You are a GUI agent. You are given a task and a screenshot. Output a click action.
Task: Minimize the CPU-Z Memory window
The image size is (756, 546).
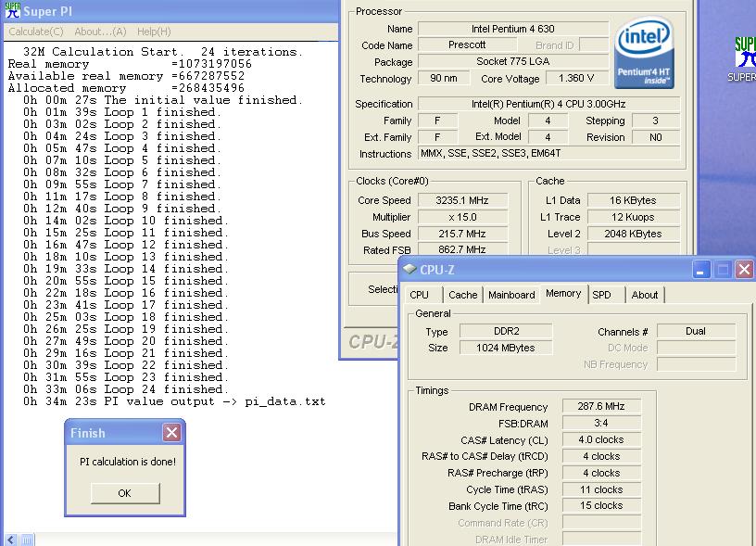tap(701, 269)
